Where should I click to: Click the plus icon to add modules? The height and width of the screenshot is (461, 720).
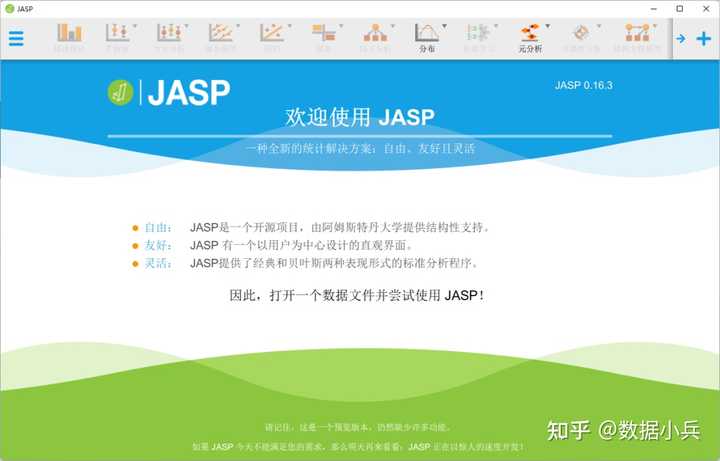[703, 39]
